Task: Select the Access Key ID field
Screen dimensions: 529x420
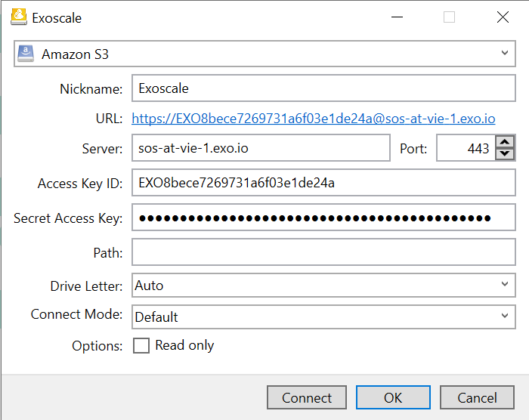Action: point(323,183)
